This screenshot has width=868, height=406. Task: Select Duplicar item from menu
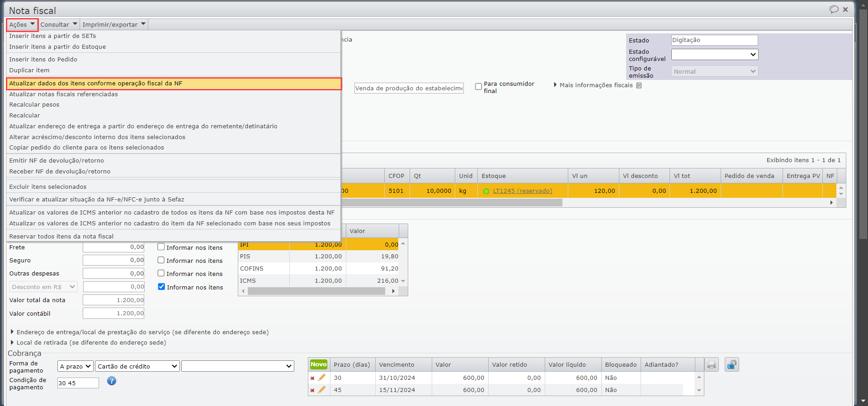click(x=174, y=70)
